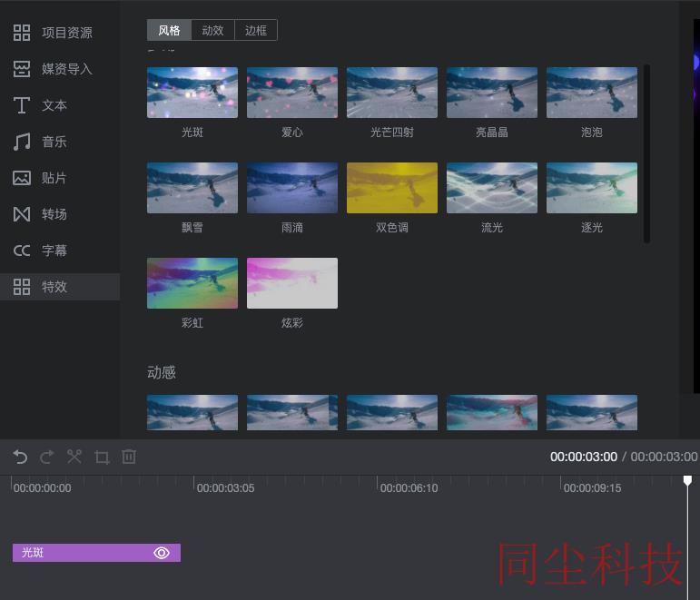This screenshot has width=700, height=600.
Task: Select the 炫彩 effect thumbnail
Action: tap(292, 283)
